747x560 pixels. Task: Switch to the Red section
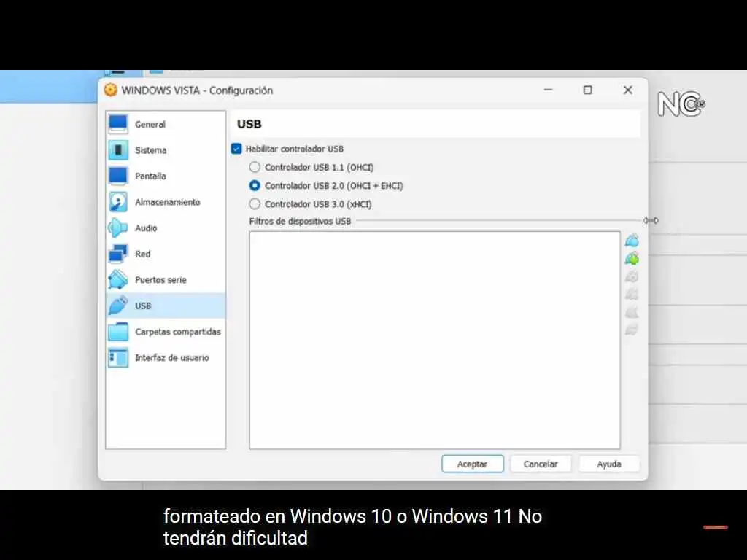point(166,254)
